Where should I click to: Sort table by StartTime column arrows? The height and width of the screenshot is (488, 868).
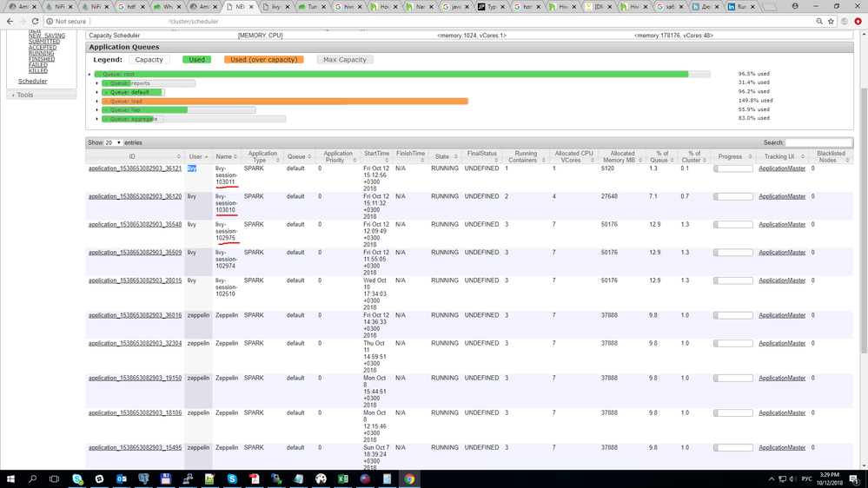[x=387, y=160]
